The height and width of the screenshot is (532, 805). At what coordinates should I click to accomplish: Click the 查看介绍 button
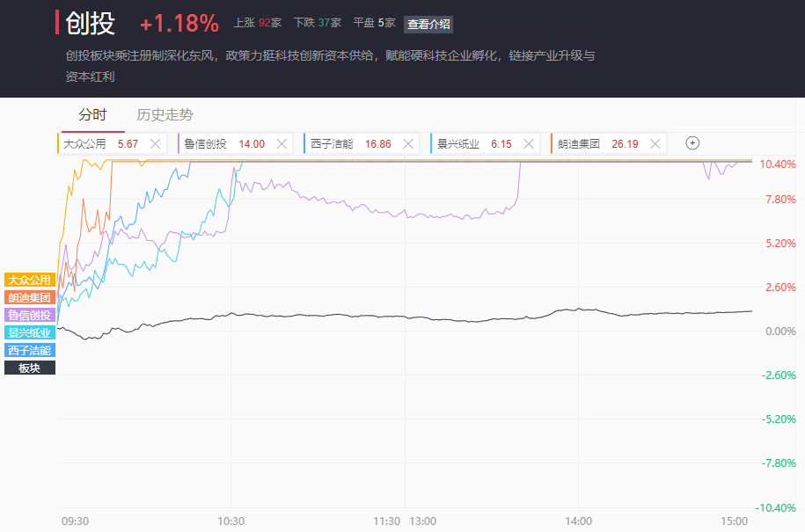tap(428, 24)
